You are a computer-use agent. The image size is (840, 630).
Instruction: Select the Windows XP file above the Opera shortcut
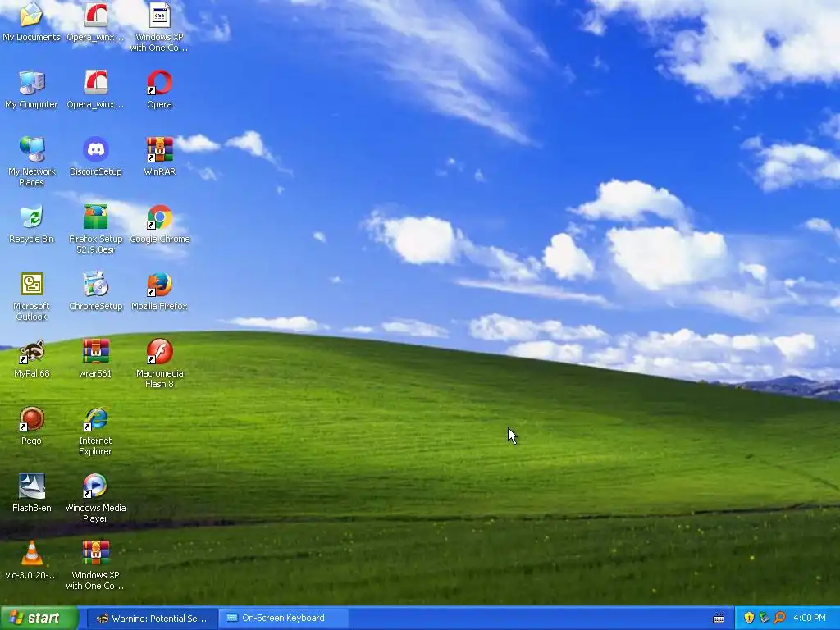(x=160, y=16)
